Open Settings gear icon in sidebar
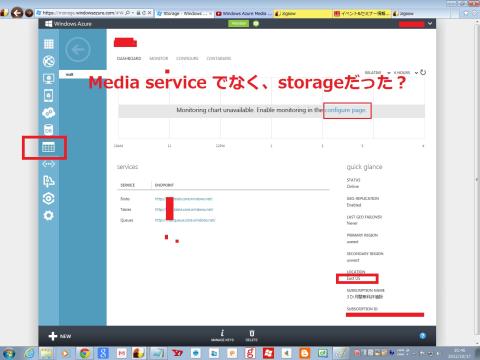 (x=49, y=216)
